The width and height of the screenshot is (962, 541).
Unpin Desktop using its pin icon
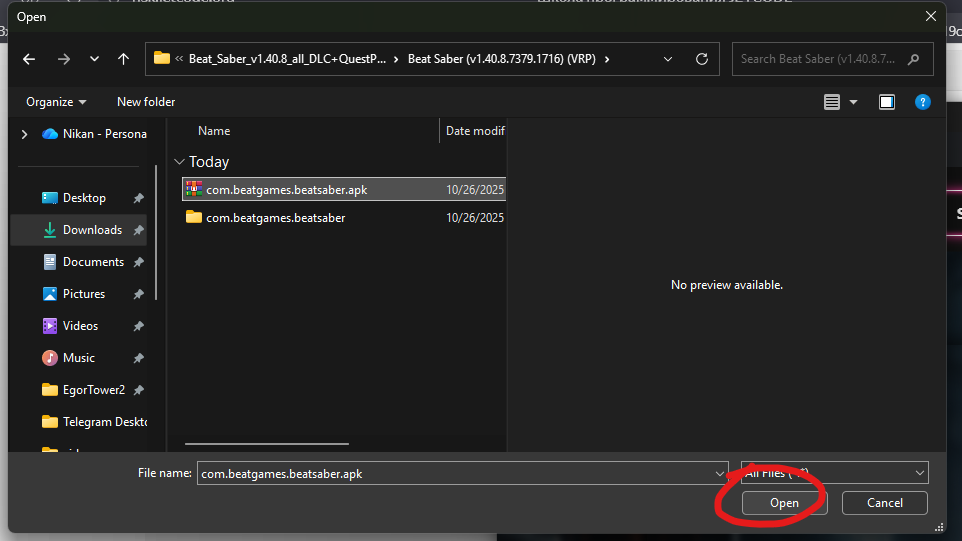139,198
